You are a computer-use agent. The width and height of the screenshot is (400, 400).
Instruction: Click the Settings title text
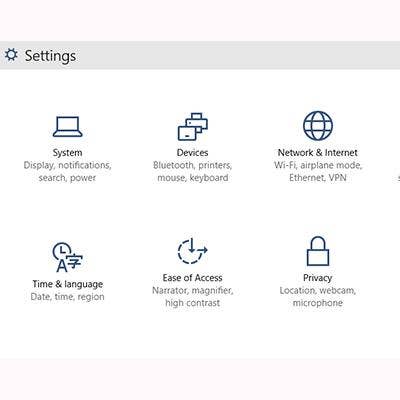(50, 56)
